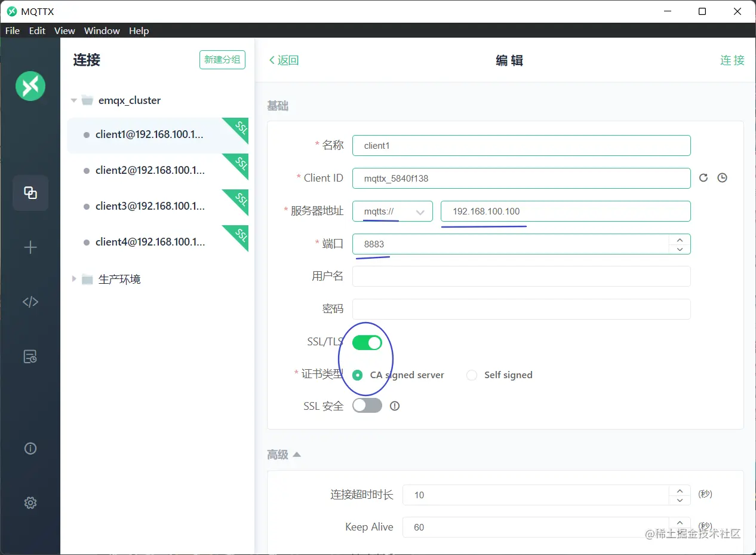The height and width of the screenshot is (555, 756).
Task: Click the 用户名 input field
Action: pyautogui.click(x=521, y=277)
